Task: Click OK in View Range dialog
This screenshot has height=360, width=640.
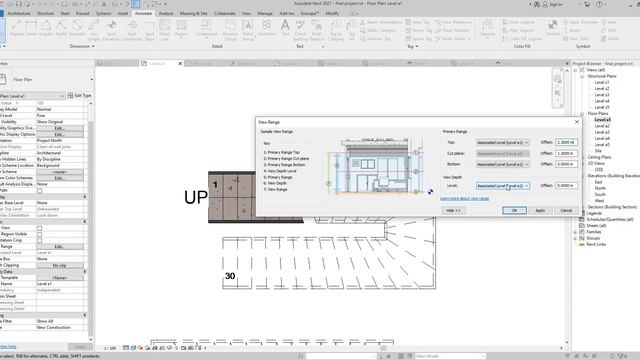Action: (514, 211)
